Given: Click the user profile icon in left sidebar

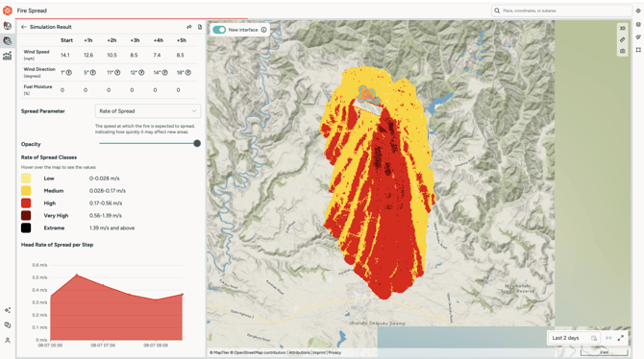Looking at the screenshot, I should click(x=8, y=340).
